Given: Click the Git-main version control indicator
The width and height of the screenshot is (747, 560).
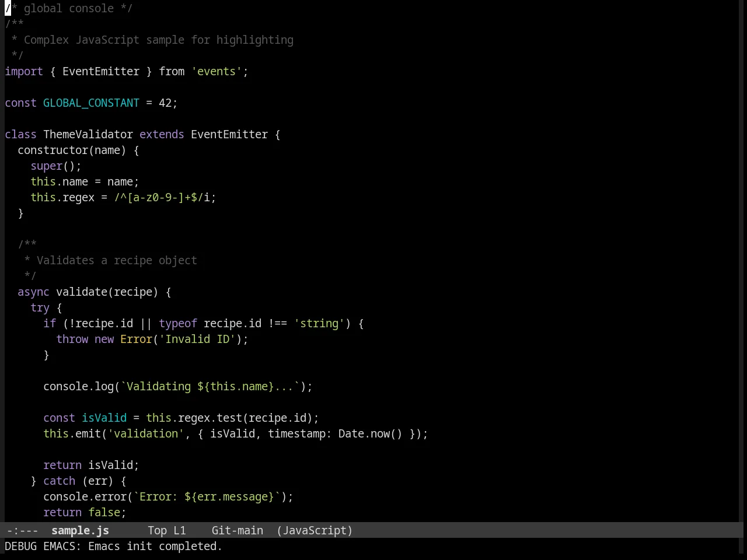Looking at the screenshot, I should (237, 530).
